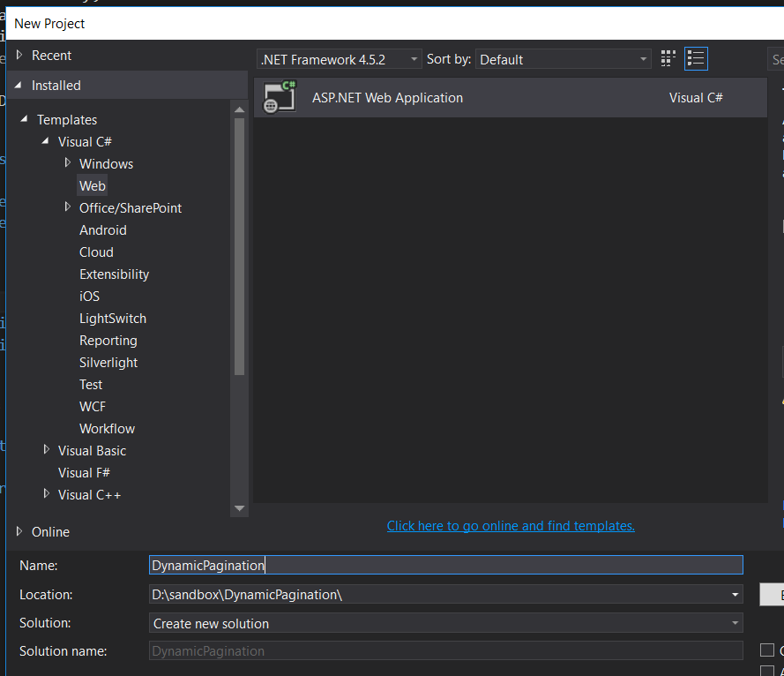This screenshot has height=676, width=784.
Task: Open the Sort by Default dropdown
Action: 641,58
